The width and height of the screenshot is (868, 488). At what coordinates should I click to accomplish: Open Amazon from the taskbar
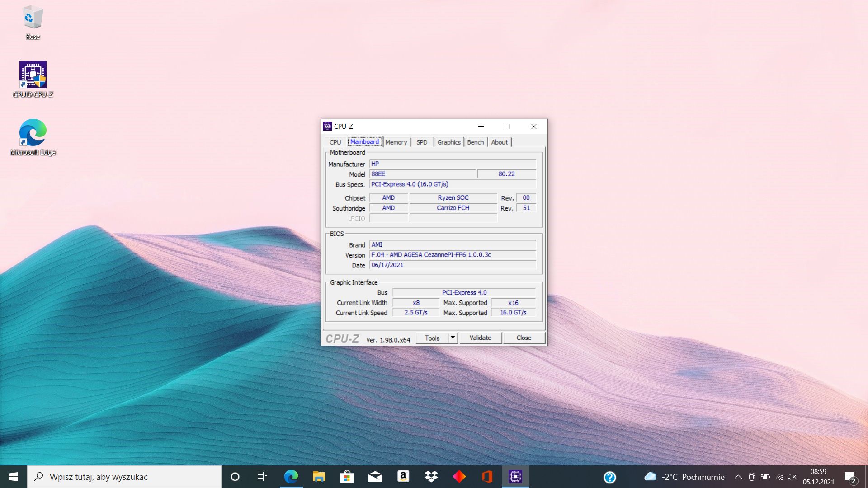tap(403, 477)
